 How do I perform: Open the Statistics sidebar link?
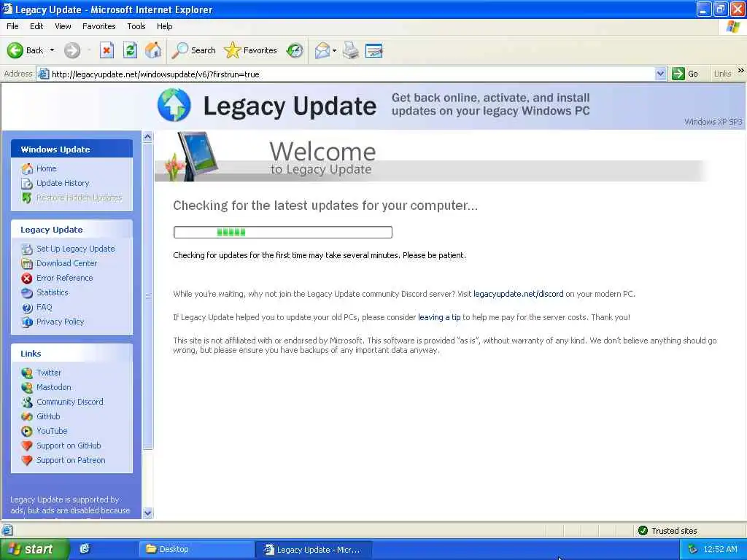point(53,293)
